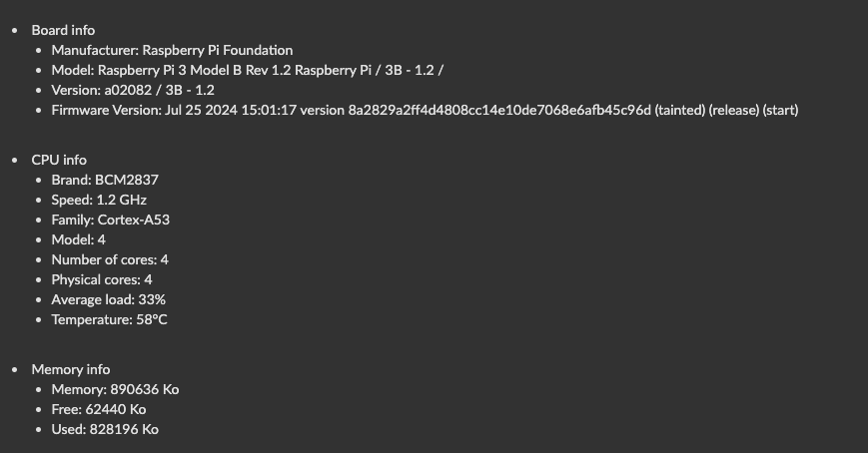Click the CPU Model: 4 entry

point(79,239)
